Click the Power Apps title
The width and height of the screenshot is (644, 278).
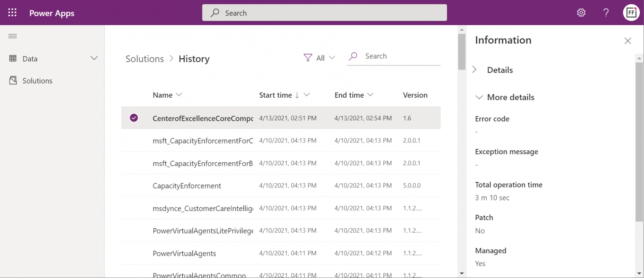(x=52, y=13)
